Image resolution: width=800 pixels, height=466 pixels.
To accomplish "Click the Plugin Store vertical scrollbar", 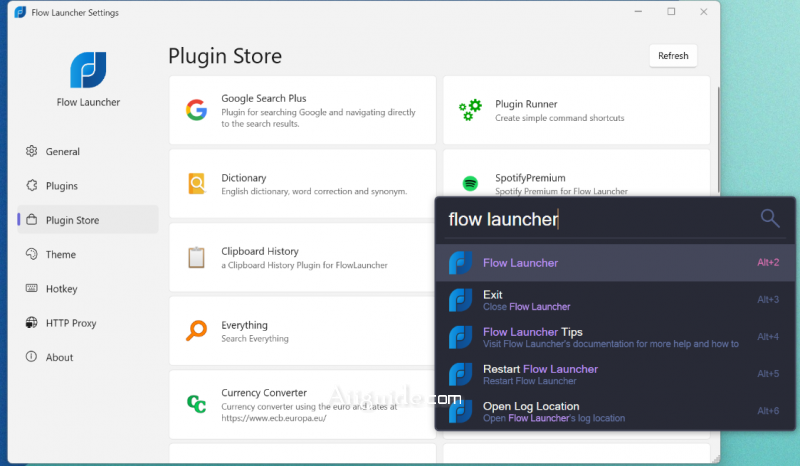I will [718, 140].
